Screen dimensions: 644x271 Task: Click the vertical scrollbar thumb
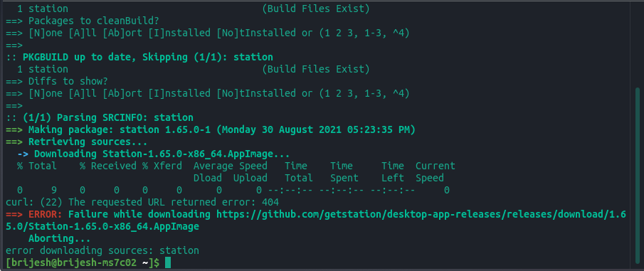[x=638, y=176]
